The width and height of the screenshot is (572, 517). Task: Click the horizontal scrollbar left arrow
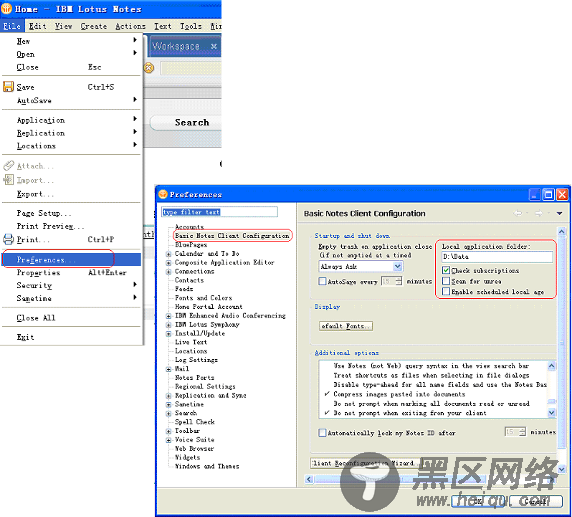tap(309, 479)
